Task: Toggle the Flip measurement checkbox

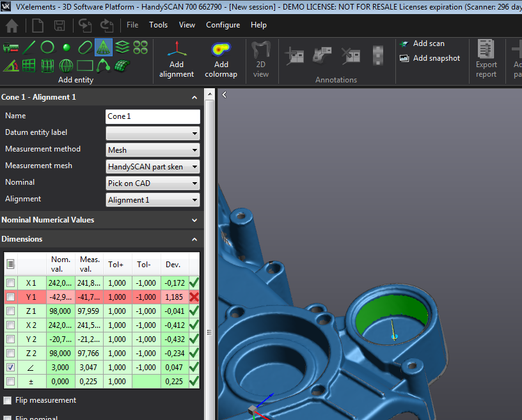Action: tap(8, 400)
